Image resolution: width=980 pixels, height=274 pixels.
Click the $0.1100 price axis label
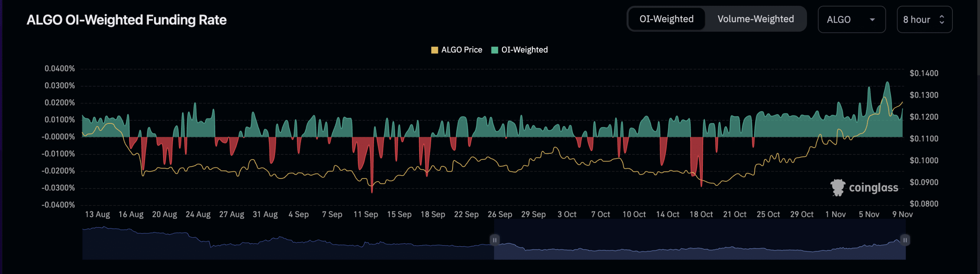point(924,139)
